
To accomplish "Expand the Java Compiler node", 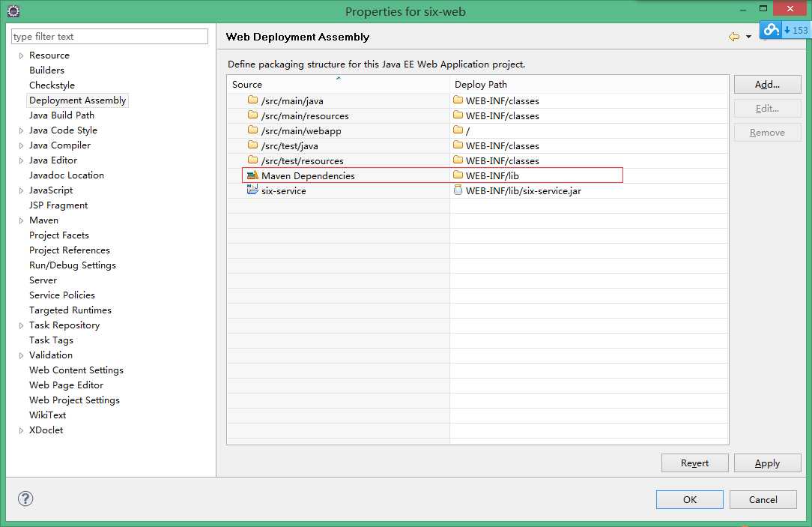I will tap(21, 145).
